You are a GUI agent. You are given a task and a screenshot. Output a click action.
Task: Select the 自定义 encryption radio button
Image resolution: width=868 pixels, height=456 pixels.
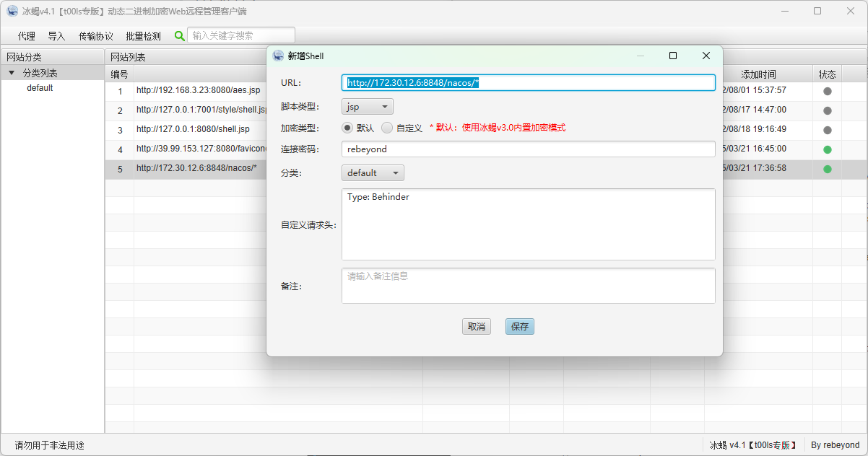387,128
